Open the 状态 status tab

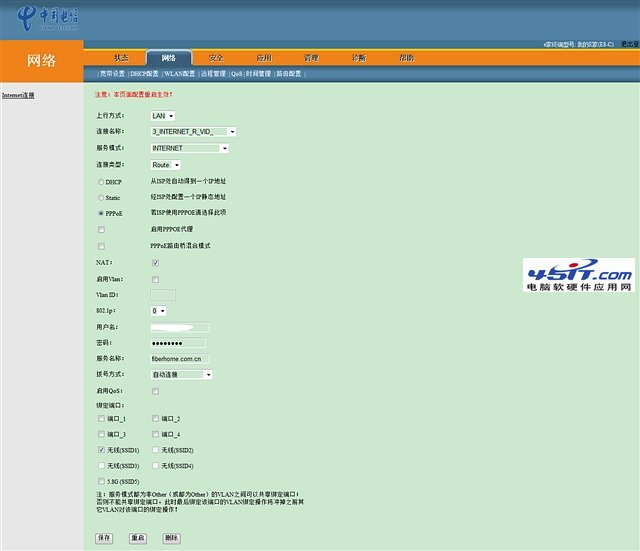[121, 58]
